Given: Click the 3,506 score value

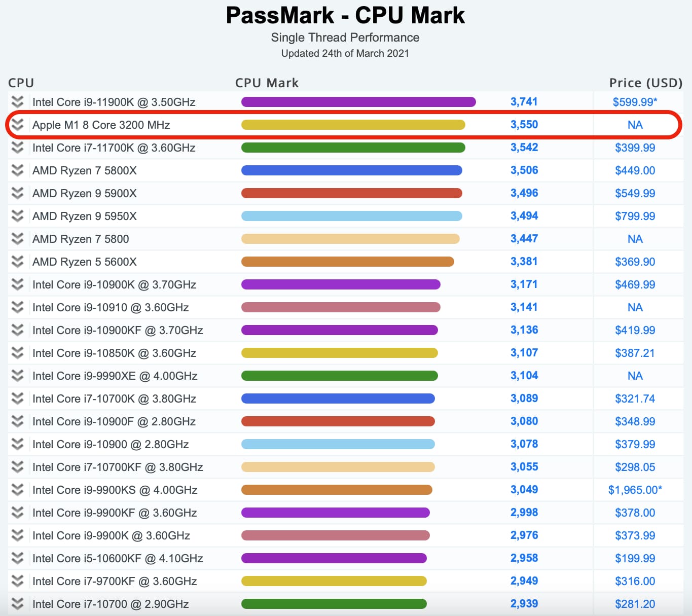Looking at the screenshot, I should point(524,170).
